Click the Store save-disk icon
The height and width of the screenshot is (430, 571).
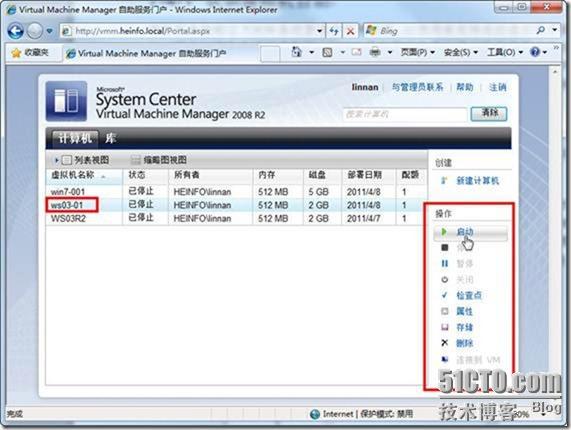[x=445, y=327]
